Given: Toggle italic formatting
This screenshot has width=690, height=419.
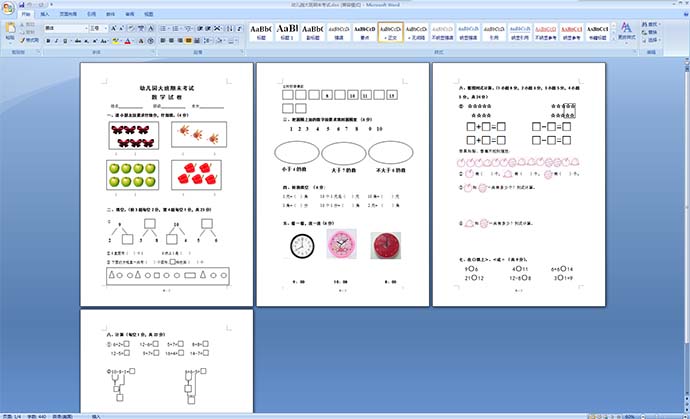Looking at the screenshot, I should coord(56,41).
